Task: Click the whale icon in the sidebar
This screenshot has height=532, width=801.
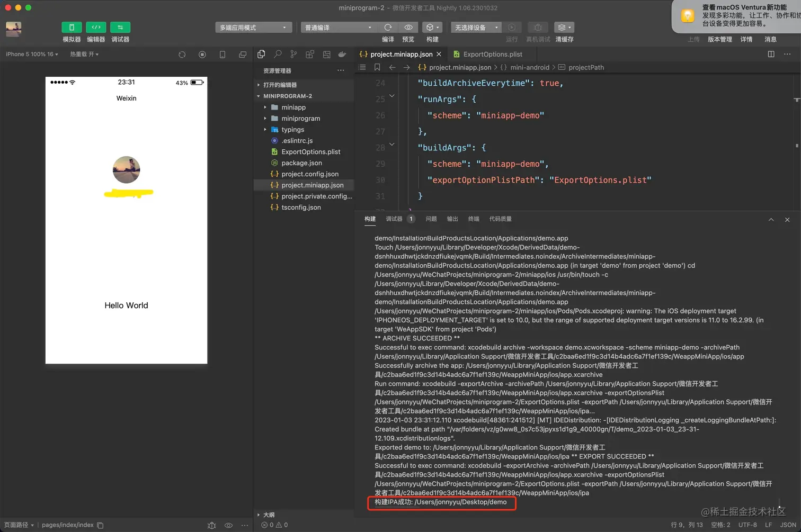Action: coord(342,54)
